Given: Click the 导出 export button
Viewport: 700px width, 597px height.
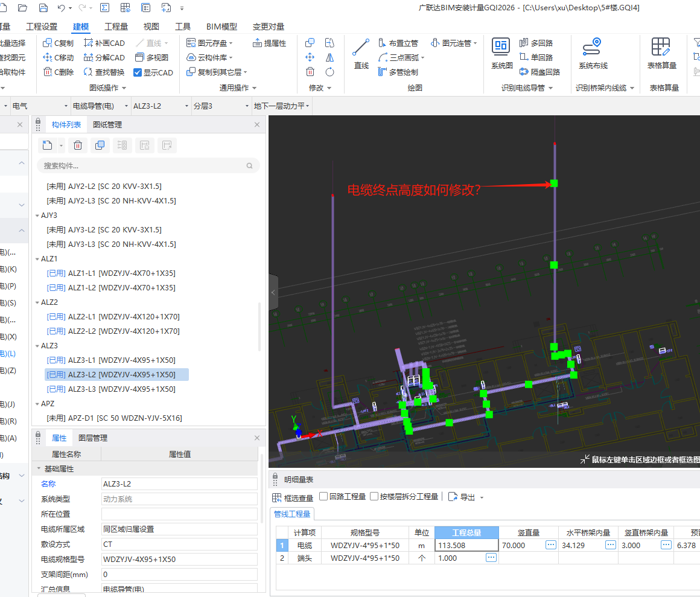Looking at the screenshot, I should [x=462, y=497].
